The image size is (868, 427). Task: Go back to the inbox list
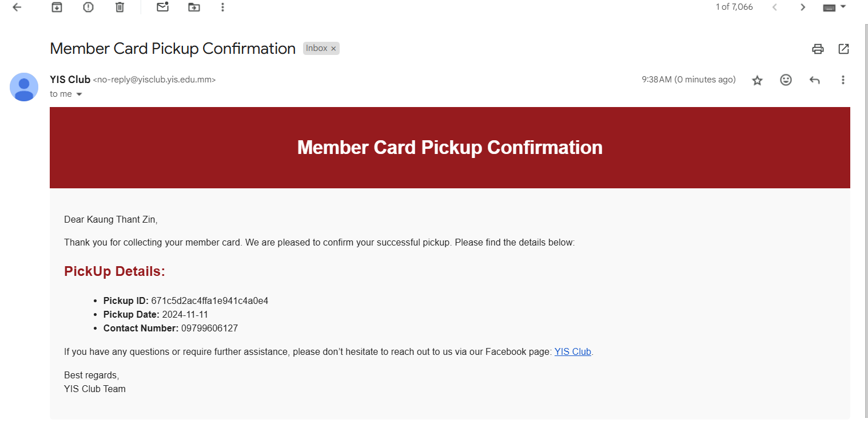pyautogui.click(x=17, y=7)
